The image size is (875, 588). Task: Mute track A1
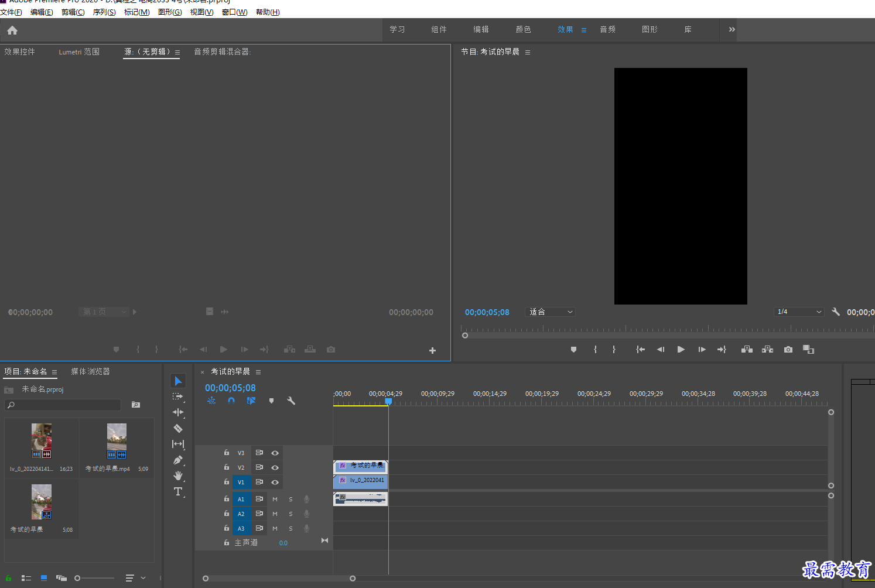pos(275,499)
